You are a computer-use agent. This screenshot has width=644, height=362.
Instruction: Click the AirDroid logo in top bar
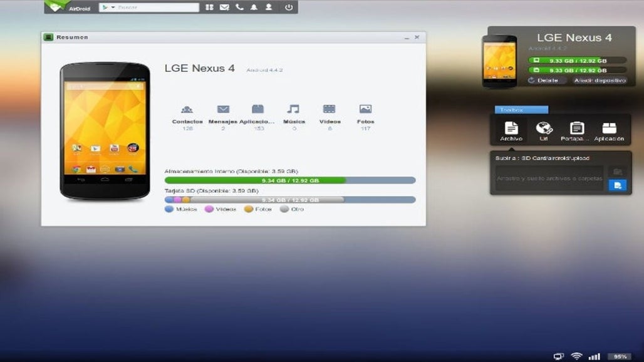coord(68,6)
